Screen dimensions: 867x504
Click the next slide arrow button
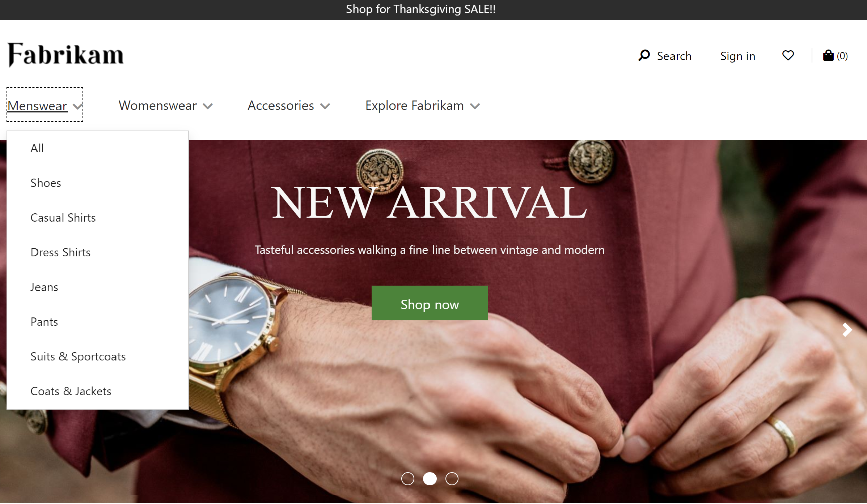click(847, 329)
